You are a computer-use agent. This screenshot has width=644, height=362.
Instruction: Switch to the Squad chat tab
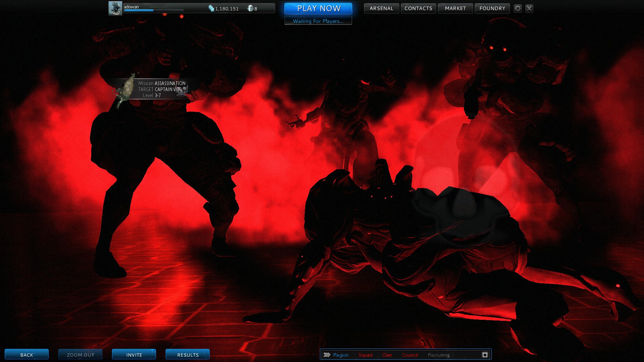(x=365, y=355)
